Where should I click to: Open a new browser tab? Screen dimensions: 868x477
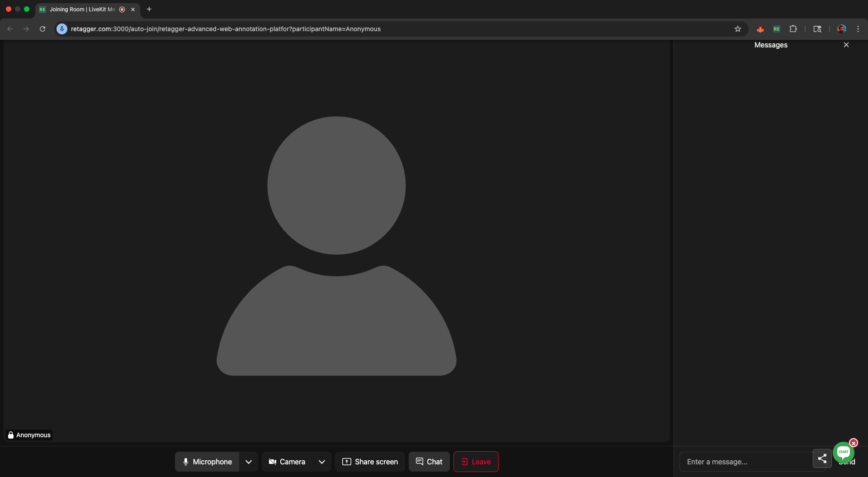click(149, 9)
